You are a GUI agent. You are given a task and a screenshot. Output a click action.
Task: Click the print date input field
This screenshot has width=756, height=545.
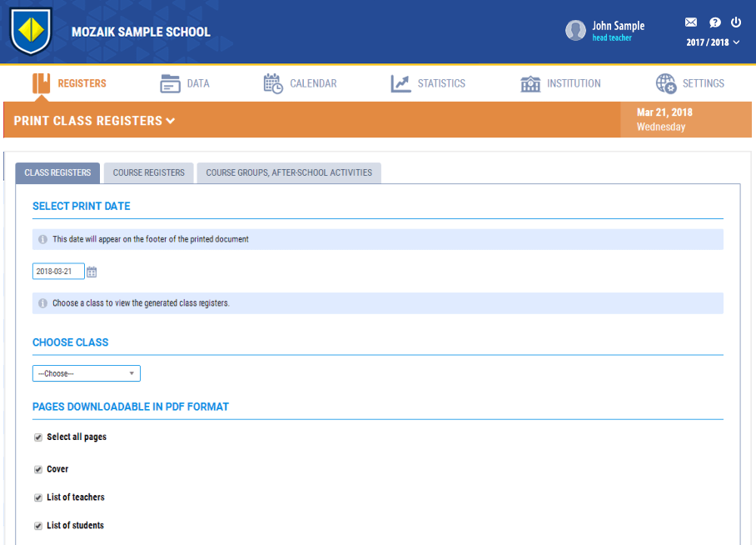pos(58,272)
